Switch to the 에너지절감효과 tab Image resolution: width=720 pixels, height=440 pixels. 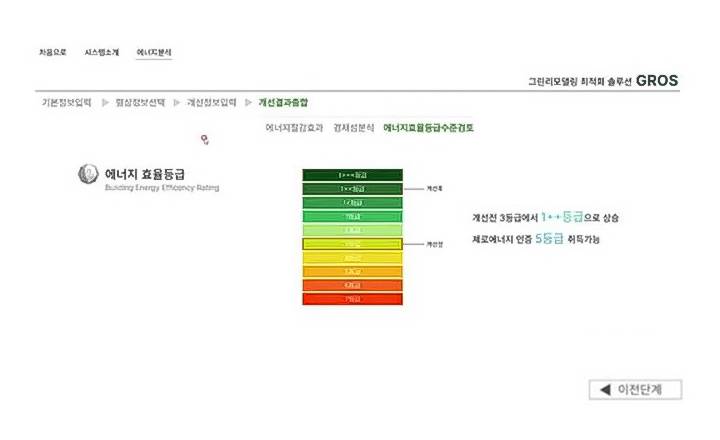tap(294, 128)
